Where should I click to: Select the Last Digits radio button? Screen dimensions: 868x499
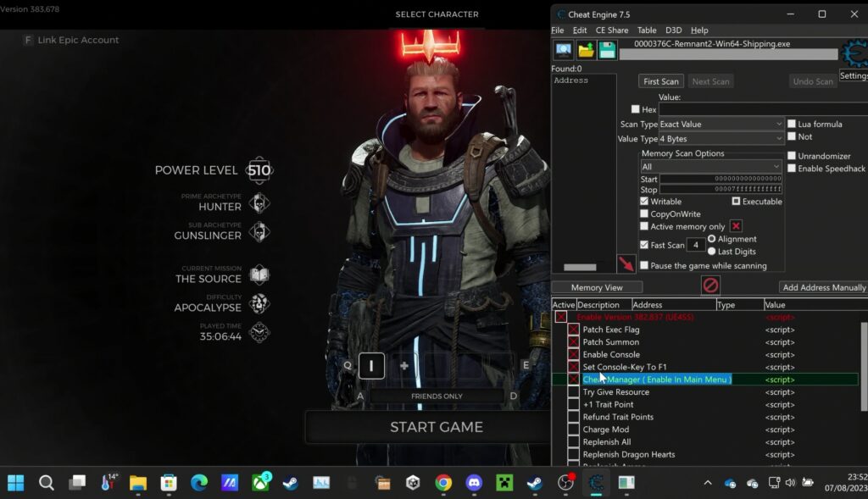click(712, 251)
